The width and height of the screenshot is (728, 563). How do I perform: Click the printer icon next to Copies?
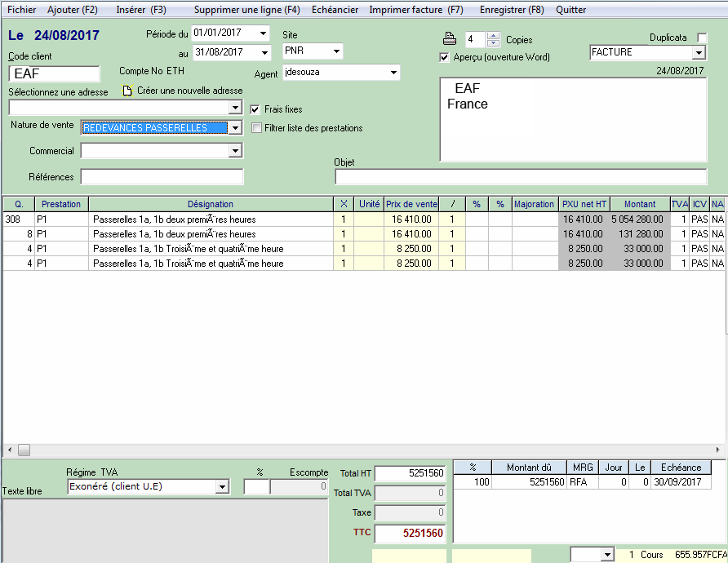tap(449, 39)
